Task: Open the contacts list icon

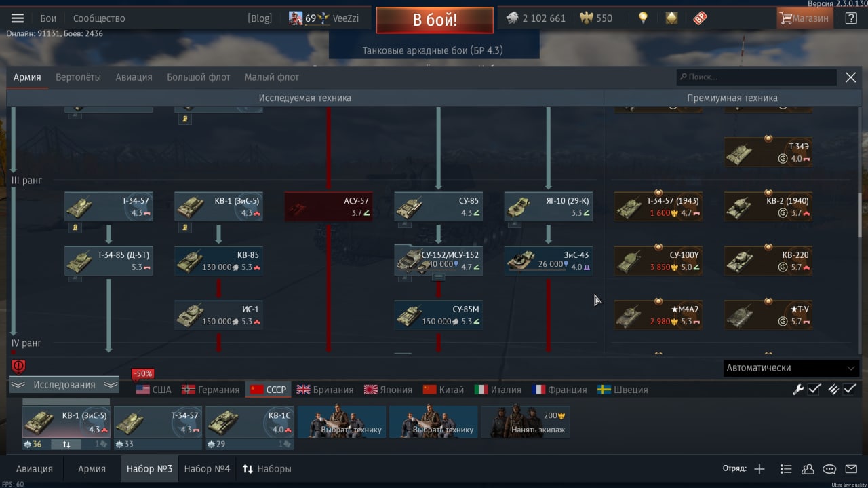Action: [x=786, y=469]
